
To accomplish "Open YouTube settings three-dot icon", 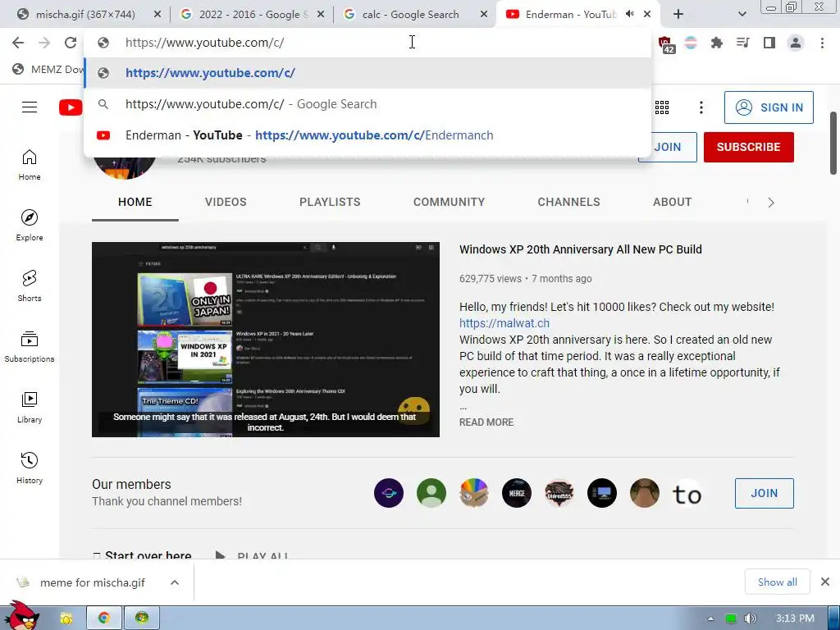I will point(701,107).
